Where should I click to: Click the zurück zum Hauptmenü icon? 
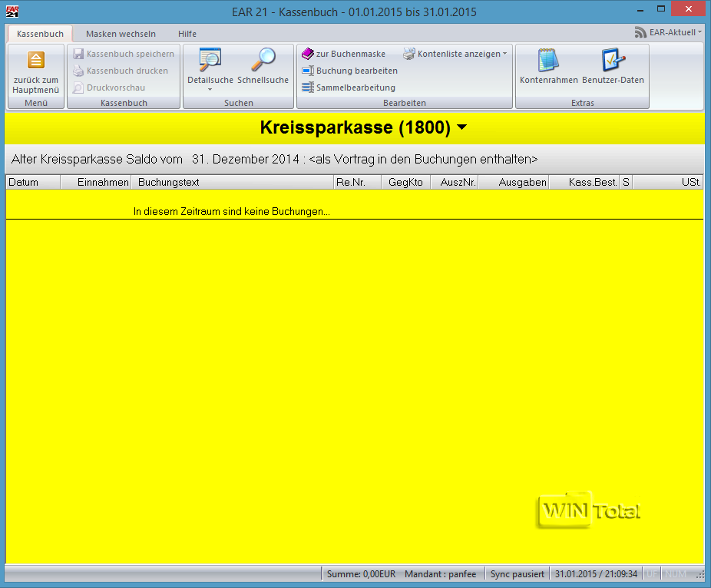[x=36, y=60]
